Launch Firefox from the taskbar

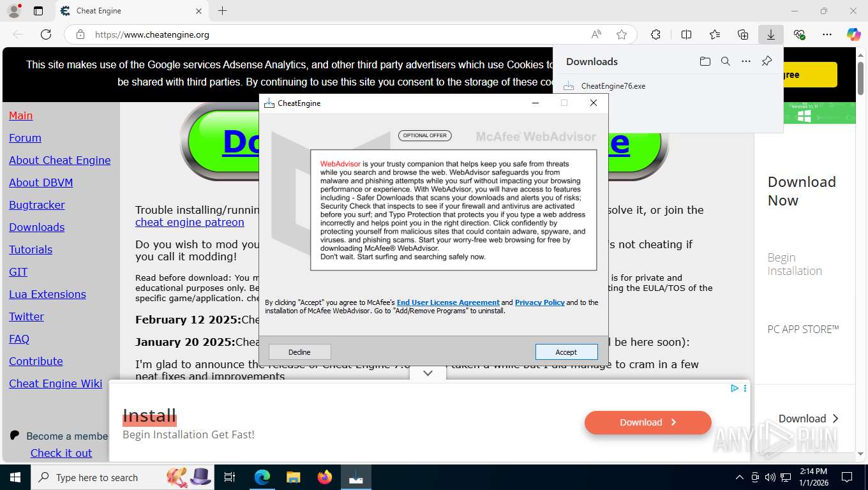coord(325,477)
